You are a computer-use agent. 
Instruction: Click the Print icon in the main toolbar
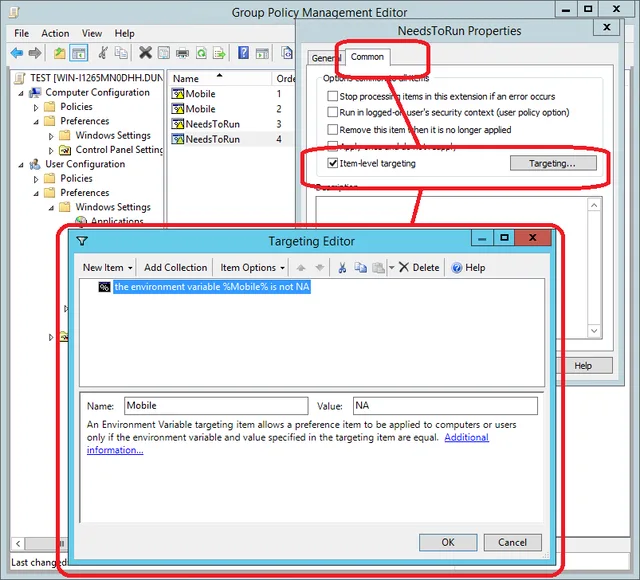(x=182, y=53)
